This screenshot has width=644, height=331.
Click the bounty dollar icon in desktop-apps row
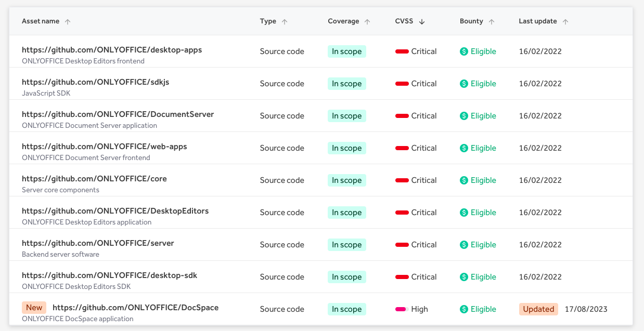tap(464, 51)
